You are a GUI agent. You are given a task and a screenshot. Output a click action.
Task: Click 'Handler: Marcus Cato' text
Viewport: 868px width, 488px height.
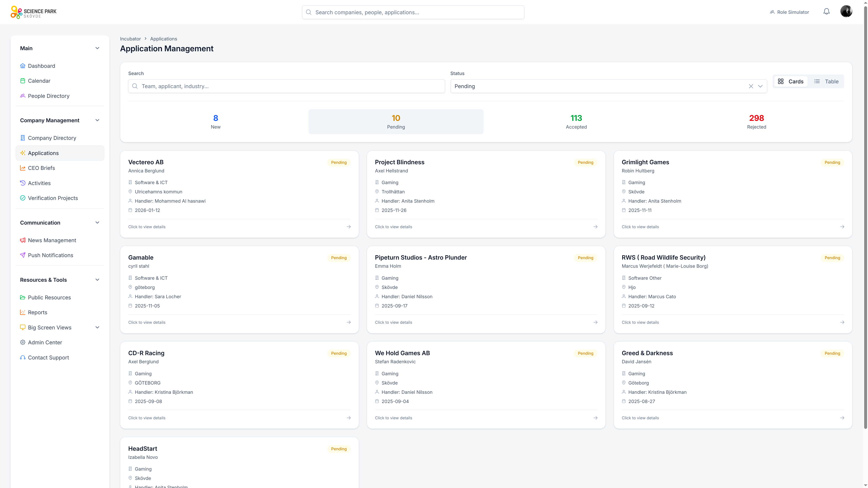[652, 297]
